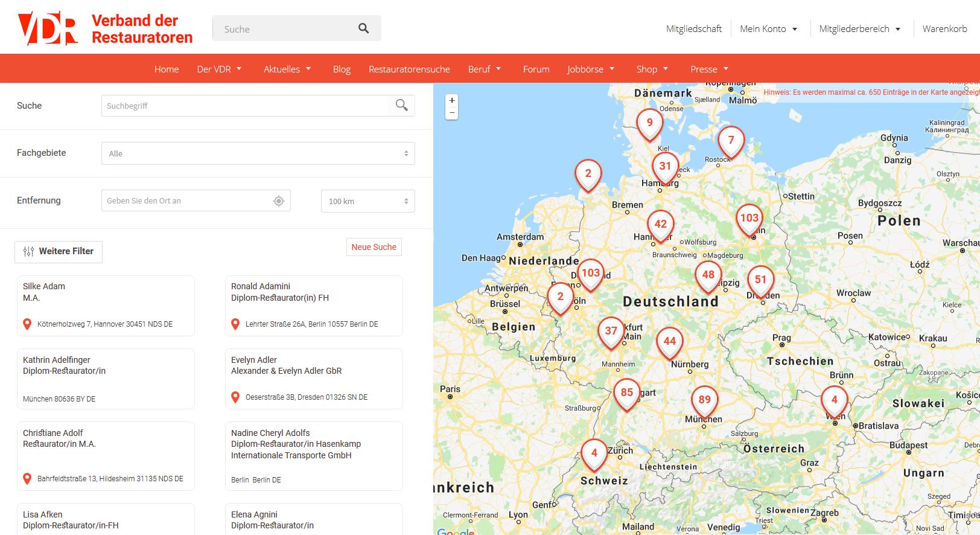Click the Suchbegriff magnifier icon

(x=401, y=105)
